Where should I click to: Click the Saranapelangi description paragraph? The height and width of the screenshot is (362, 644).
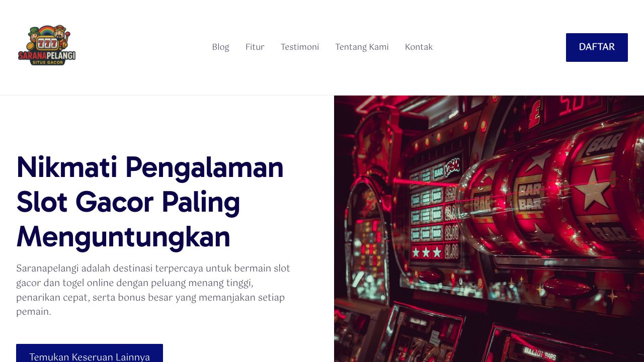coord(153,290)
